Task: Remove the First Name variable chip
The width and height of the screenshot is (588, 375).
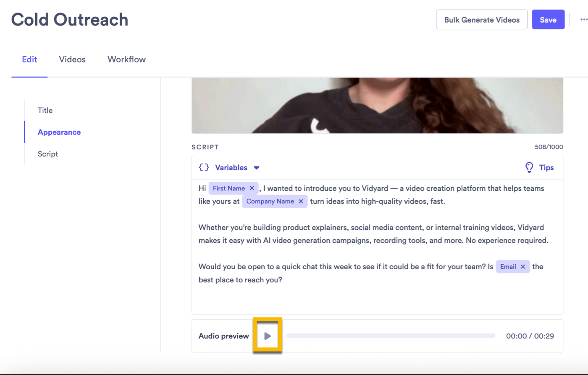Action: coord(252,188)
